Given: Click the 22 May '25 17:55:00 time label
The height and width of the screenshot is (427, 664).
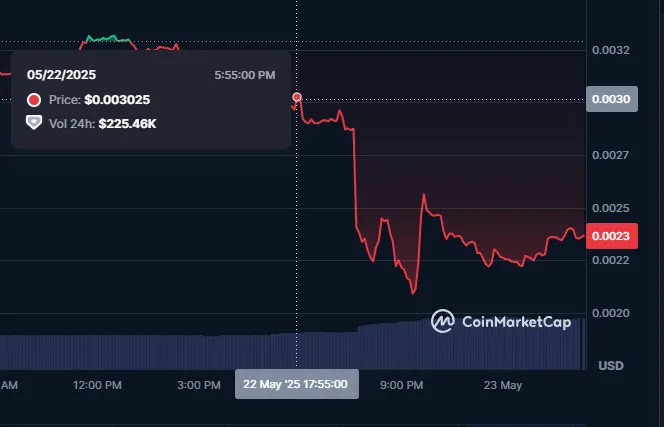Looking at the screenshot, I should click(x=296, y=384).
